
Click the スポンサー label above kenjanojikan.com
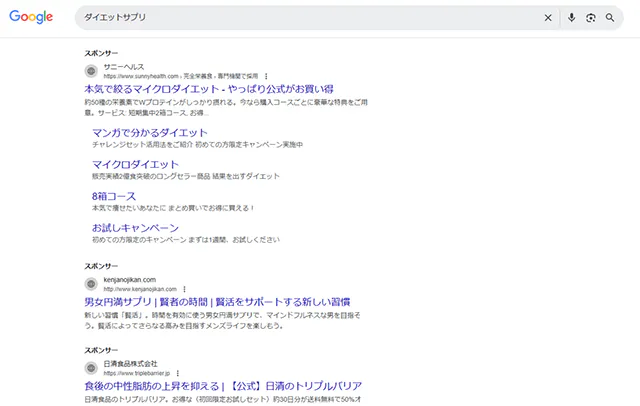pos(101,266)
